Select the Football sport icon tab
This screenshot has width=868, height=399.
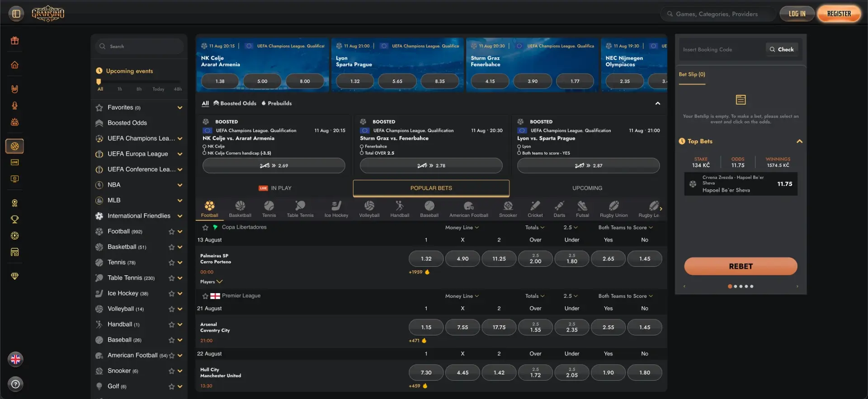click(209, 209)
